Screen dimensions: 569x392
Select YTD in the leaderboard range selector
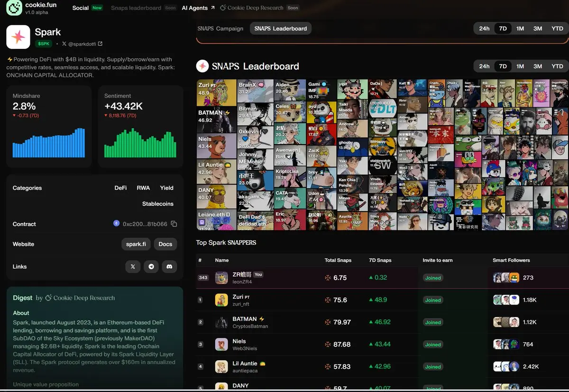click(558, 66)
